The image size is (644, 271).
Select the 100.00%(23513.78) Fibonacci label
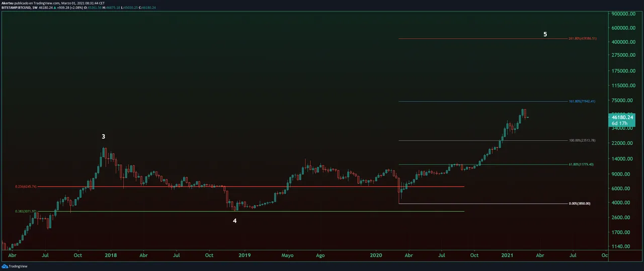pos(582,140)
